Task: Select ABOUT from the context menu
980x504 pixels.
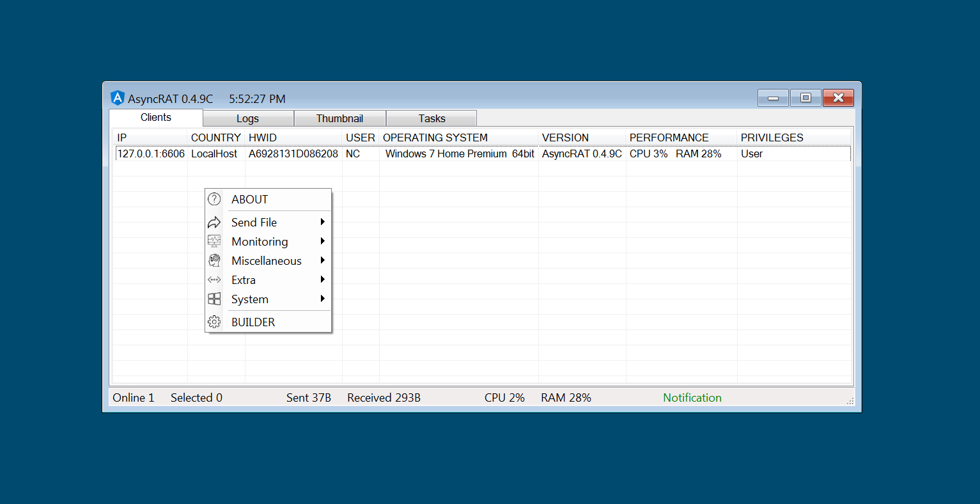Action: coord(249,199)
